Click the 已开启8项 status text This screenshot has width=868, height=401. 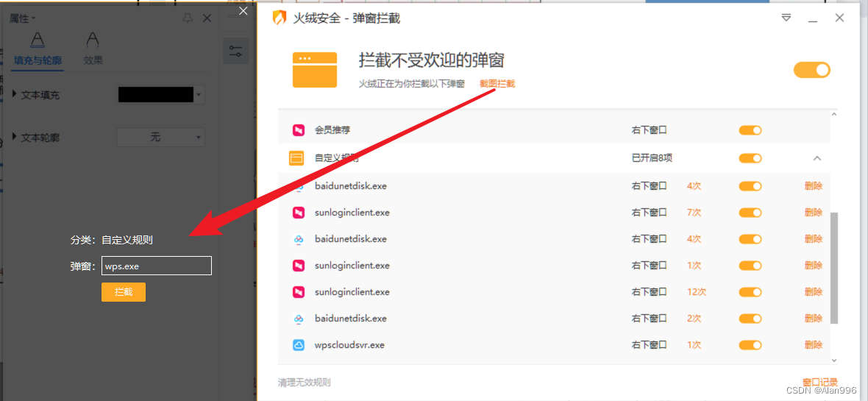click(x=652, y=158)
